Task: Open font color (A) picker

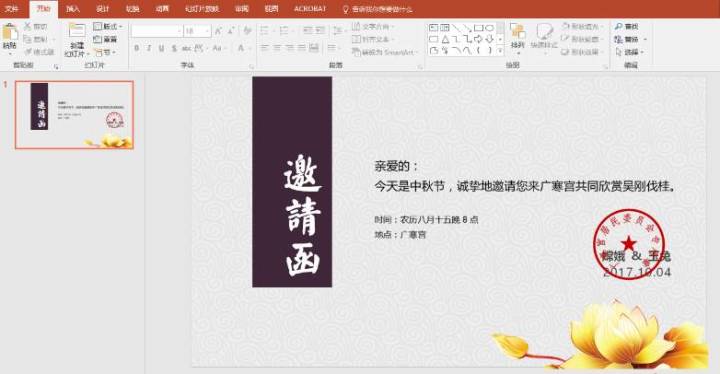Action: (240, 48)
